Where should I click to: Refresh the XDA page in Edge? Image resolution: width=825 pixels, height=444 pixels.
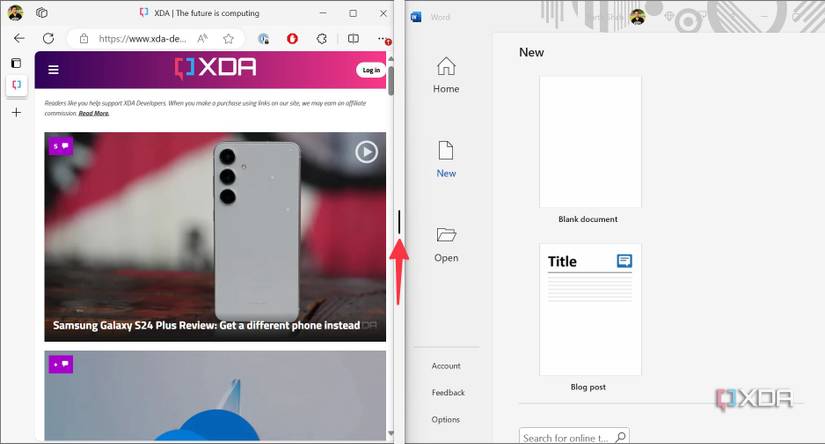tap(48, 38)
